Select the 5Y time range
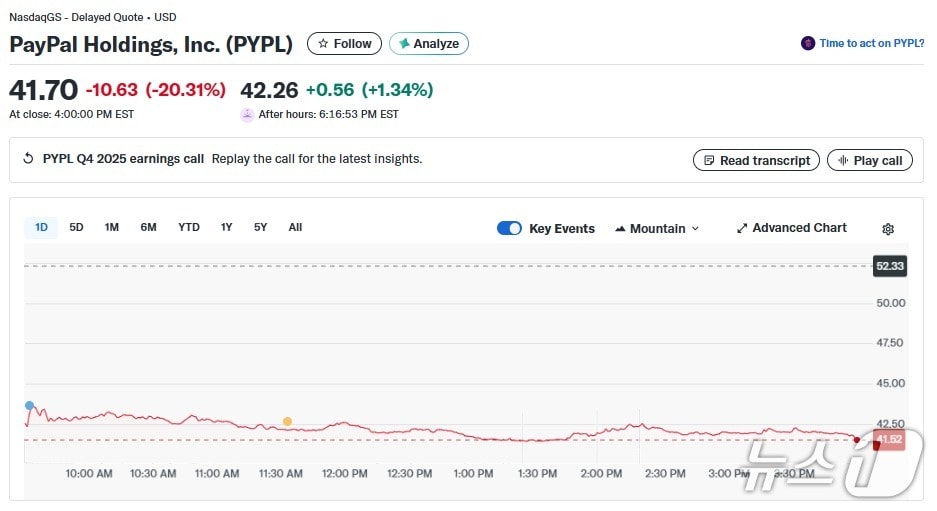This screenshot has width=937, height=511. (x=260, y=227)
